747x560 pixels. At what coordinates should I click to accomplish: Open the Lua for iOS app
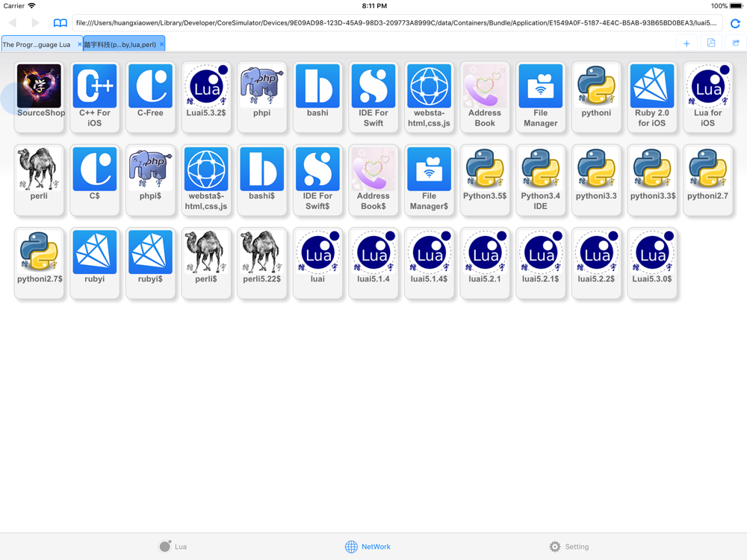pyautogui.click(x=708, y=96)
